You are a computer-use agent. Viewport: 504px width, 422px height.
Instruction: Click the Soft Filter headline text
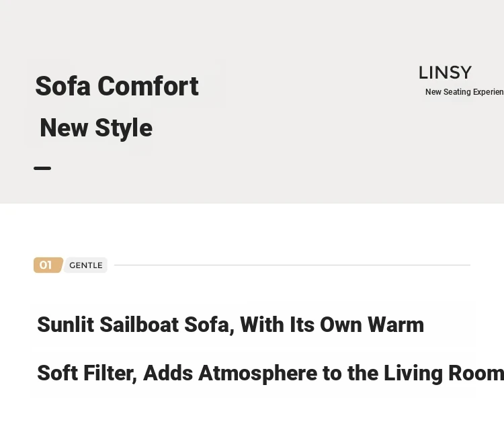pyautogui.click(x=271, y=373)
